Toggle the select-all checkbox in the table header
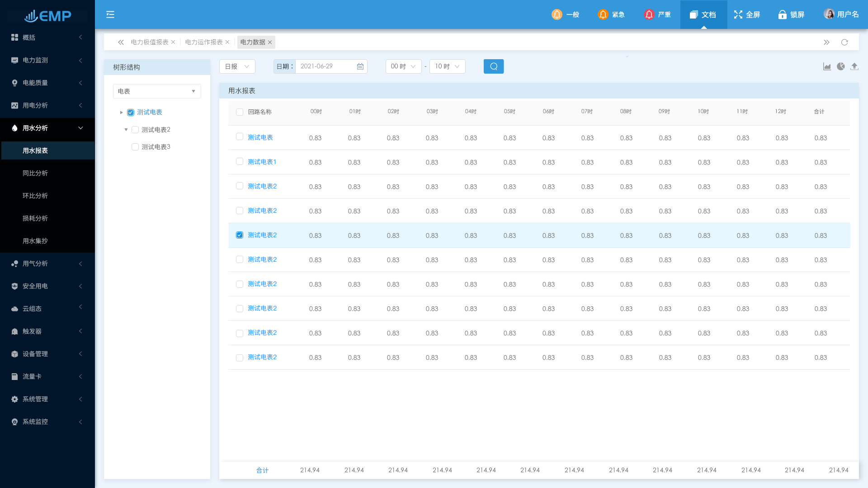This screenshot has height=488, width=868. (x=240, y=112)
